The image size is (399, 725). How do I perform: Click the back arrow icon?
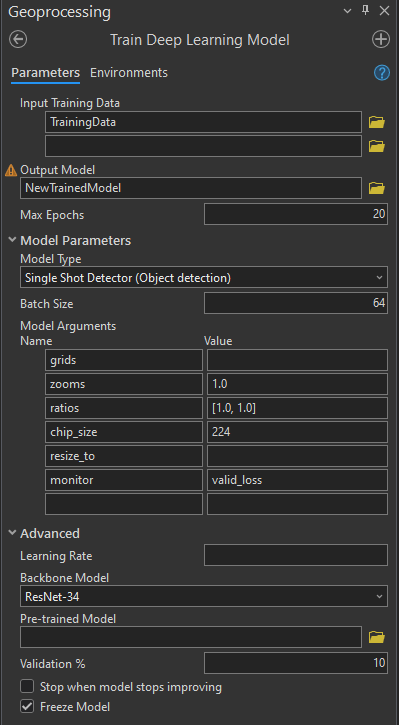18,39
